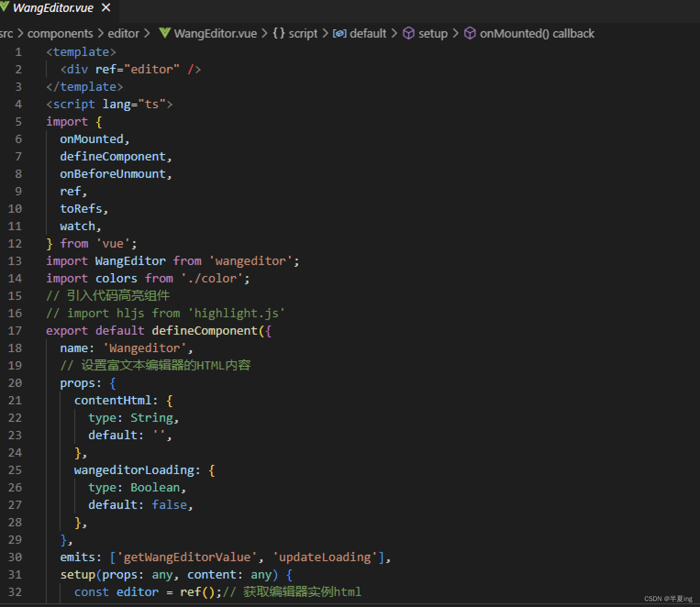Click 'export default' on line 17
The image size is (700, 607).
[x=95, y=331]
